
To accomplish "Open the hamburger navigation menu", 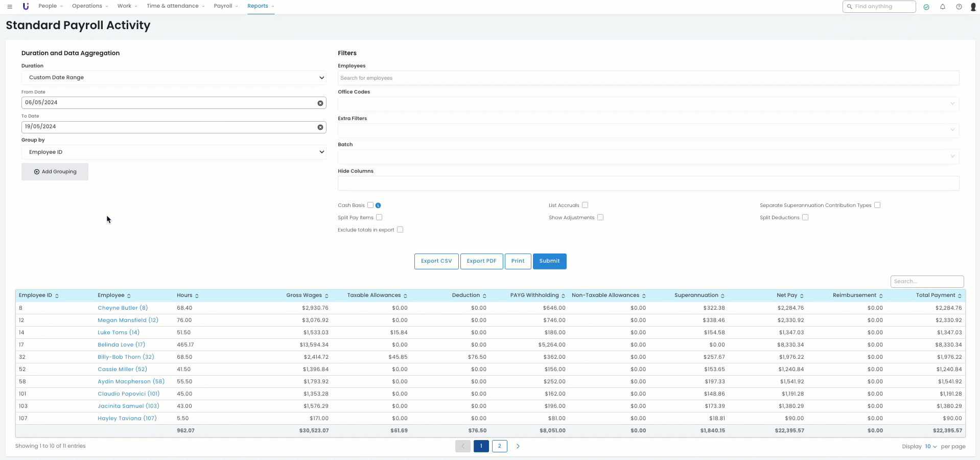I will 10,7.
